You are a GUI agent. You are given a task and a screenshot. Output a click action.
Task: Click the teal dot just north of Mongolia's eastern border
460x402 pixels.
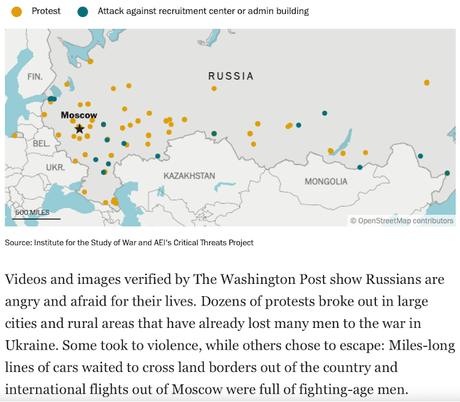360,167
